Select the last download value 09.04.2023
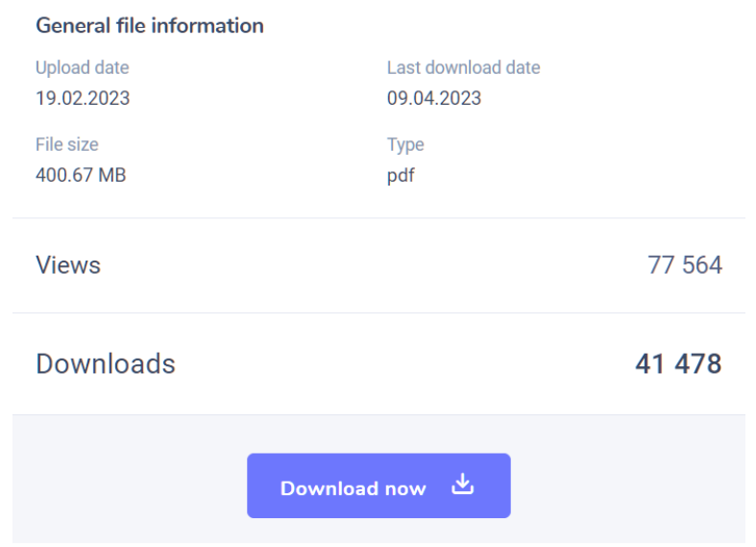756x547 pixels. pos(434,98)
